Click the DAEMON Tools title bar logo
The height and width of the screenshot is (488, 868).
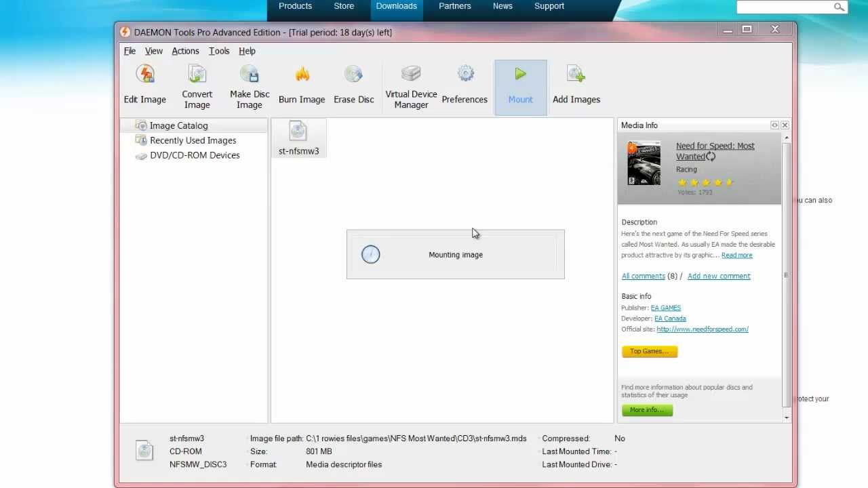(125, 32)
